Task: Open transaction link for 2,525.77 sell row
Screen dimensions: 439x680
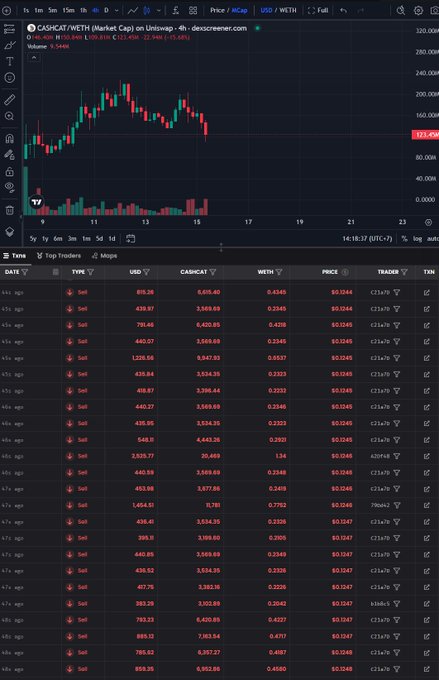Action: point(427,456)
